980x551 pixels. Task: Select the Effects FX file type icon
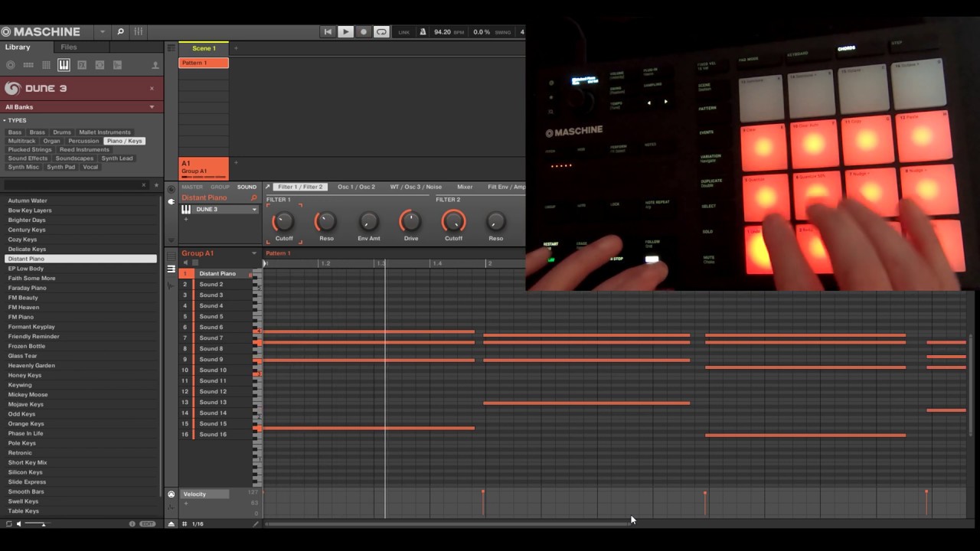point(82,65)
